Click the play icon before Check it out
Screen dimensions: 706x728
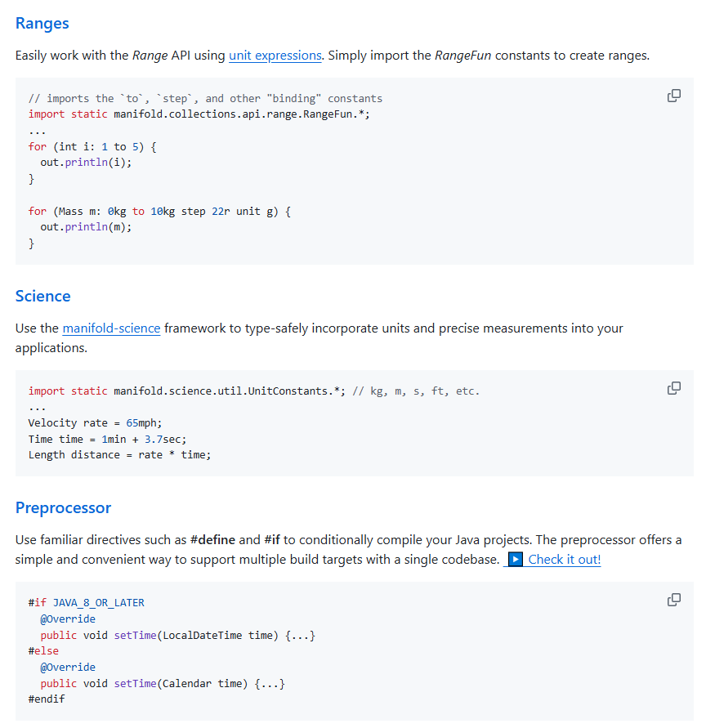click(515, 560)
